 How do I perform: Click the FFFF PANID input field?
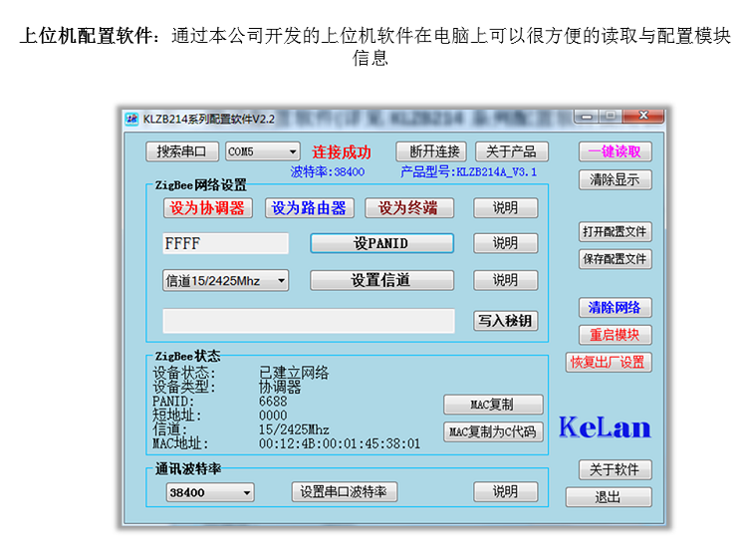click(x=225, y=243)
